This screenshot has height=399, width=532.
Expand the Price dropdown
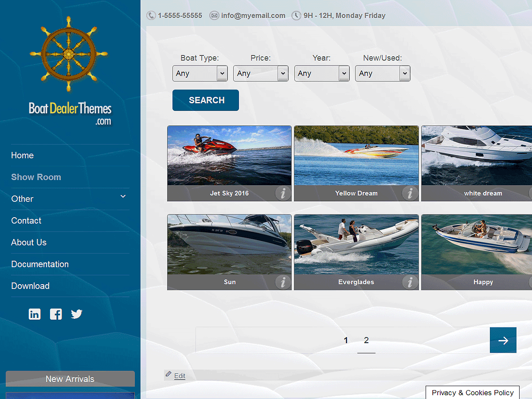click(261, 74)
